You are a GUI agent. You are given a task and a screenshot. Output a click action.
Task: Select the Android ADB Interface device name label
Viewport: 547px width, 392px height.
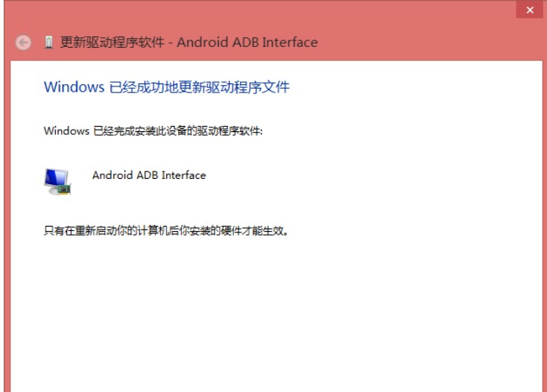pyautogui.click(x=148, y=175)
